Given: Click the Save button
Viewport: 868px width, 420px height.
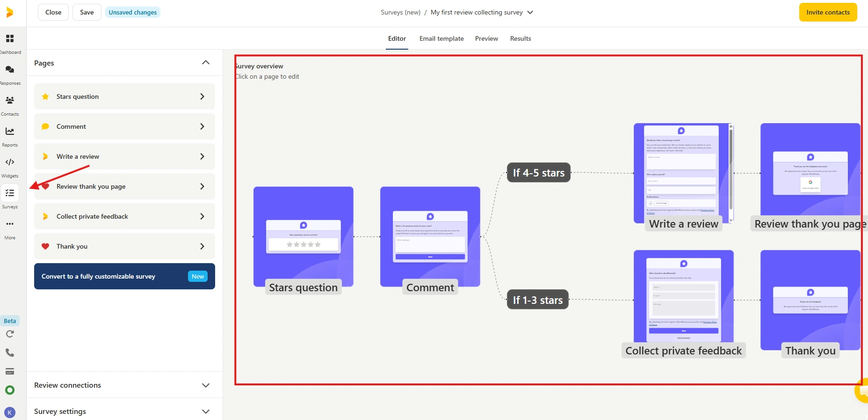Looking at the screenshot, I should (87, 13).
